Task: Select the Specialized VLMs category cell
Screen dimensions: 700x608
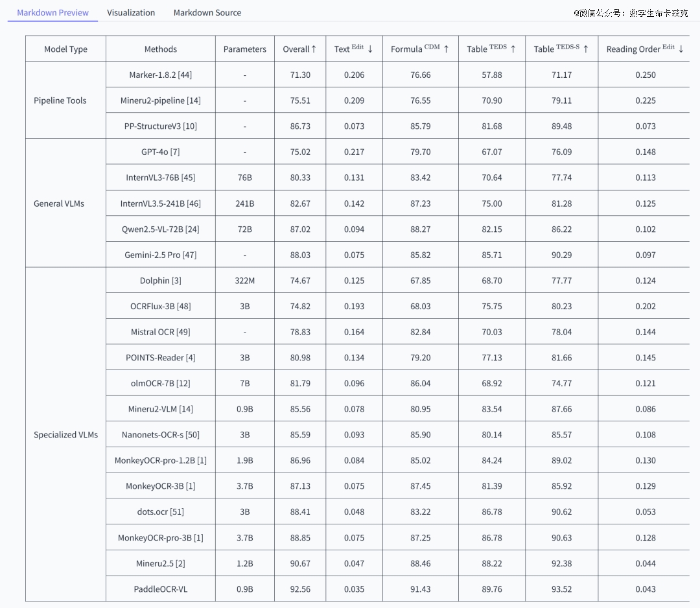Action: point(65,435)
